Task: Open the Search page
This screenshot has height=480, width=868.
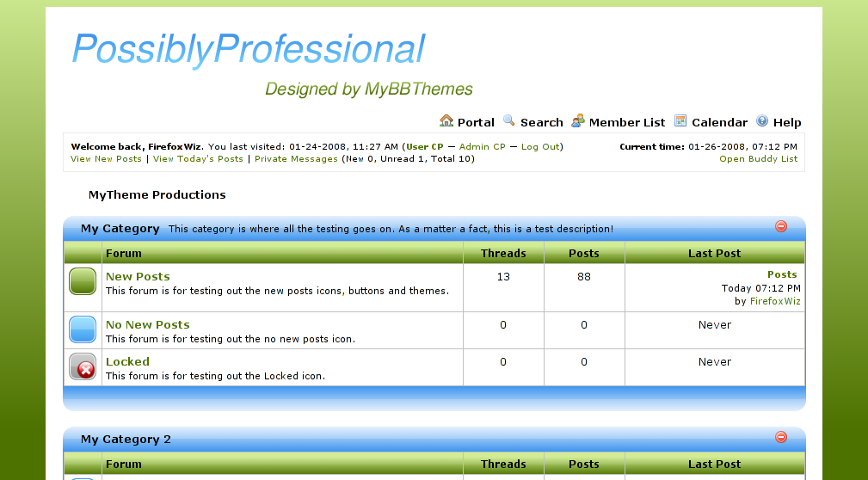Action: pyautogui.click(x=541, y=122)
